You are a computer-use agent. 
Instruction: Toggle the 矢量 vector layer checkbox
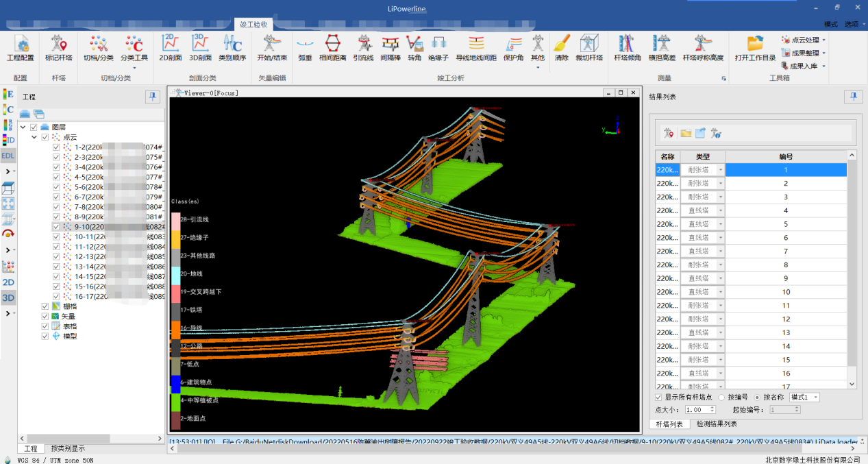tap(45, 317)
